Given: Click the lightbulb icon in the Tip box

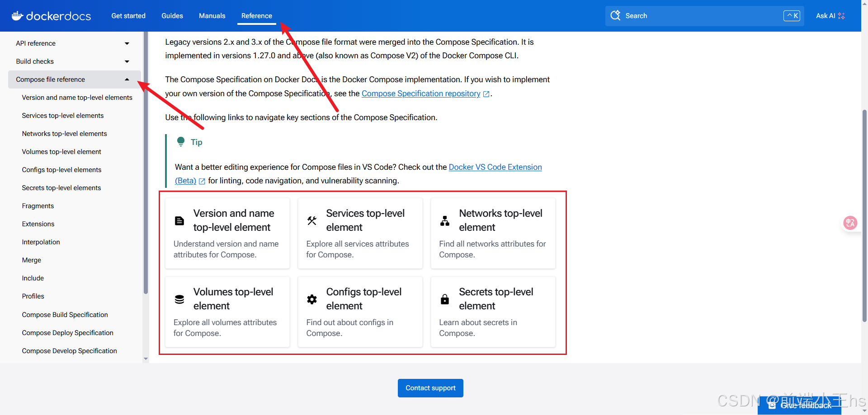Looking at the screenshot, I should click(x=180, y=141).
